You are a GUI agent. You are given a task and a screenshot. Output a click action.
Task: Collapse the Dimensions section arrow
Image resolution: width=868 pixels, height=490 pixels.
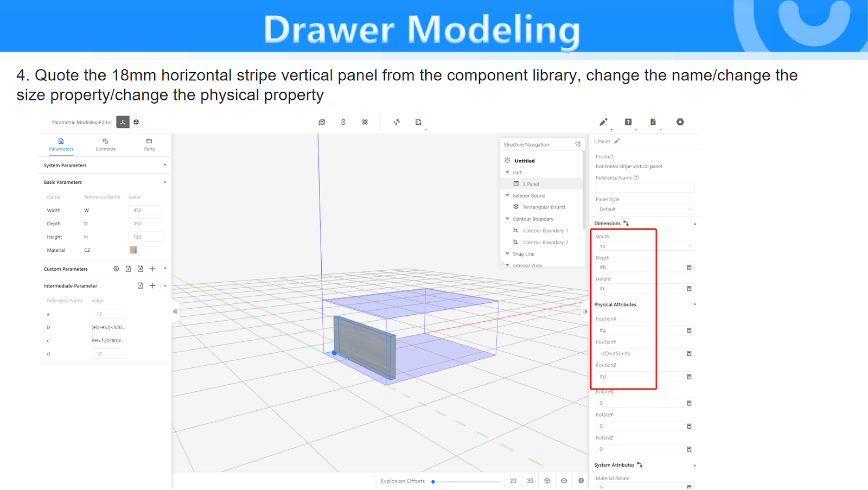(694, 224)
